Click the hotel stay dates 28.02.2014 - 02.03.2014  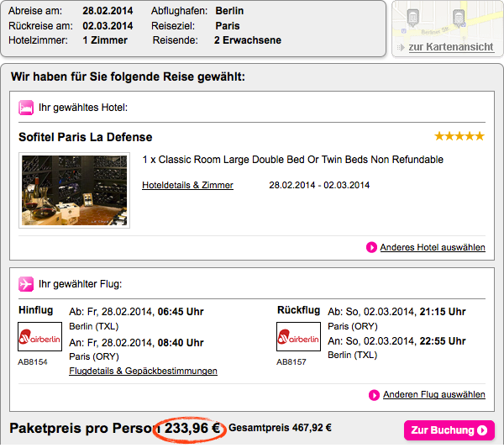pyautogui.click(x=319, y=185)
